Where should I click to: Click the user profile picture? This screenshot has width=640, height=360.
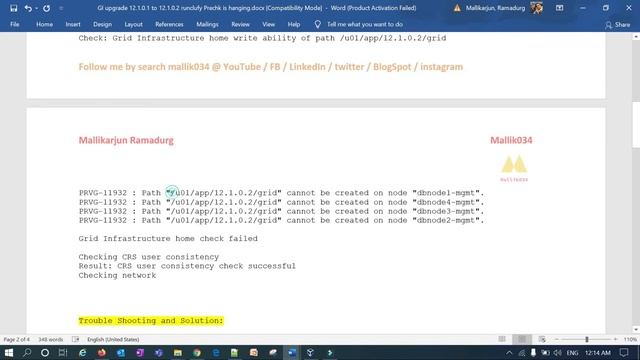(537, 8)
